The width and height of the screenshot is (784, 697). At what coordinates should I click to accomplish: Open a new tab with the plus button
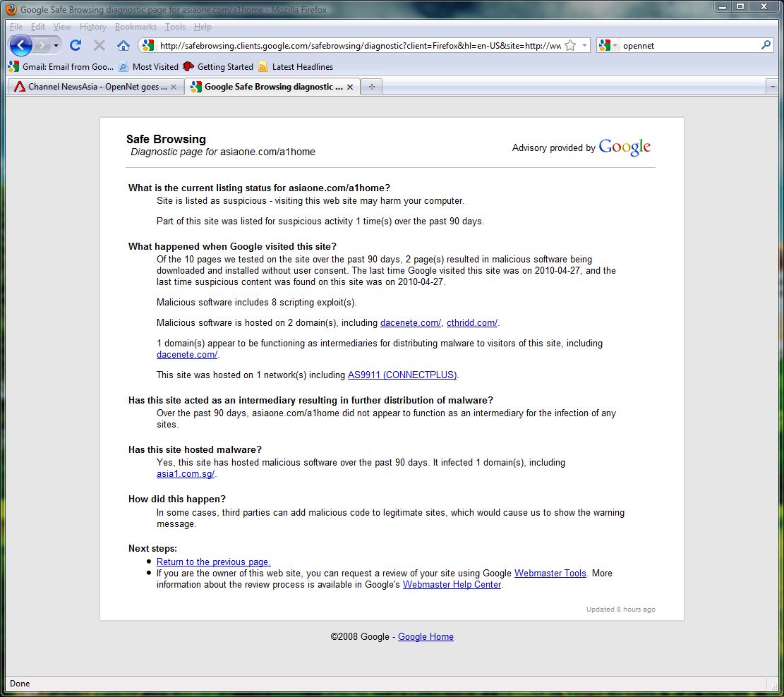click(371, 87)
